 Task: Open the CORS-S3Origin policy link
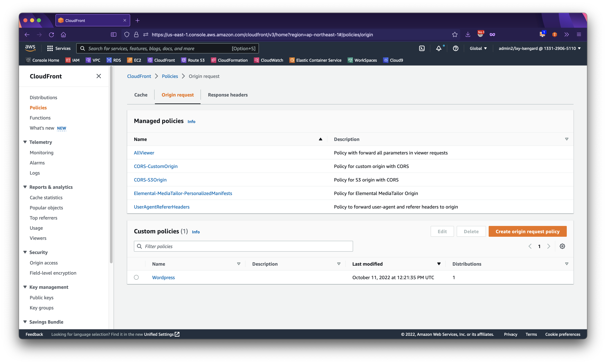[x=150, y=179]
